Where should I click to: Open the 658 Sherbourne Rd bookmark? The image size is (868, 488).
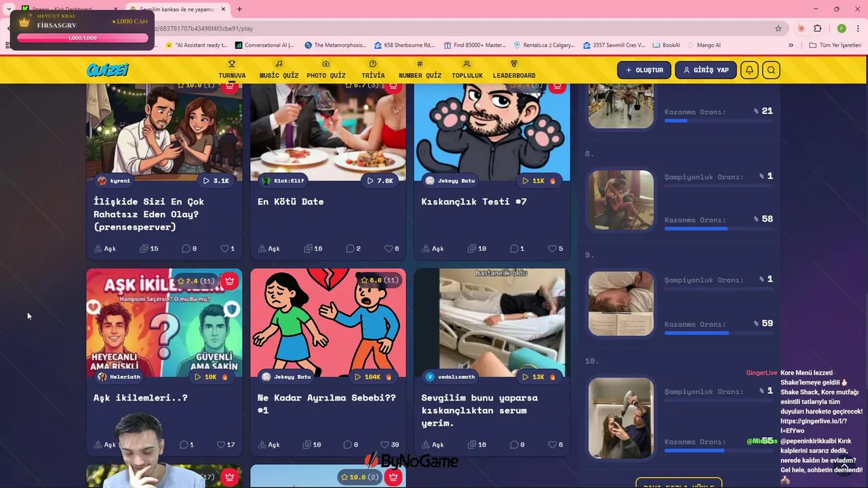click(x=405, y=45)
